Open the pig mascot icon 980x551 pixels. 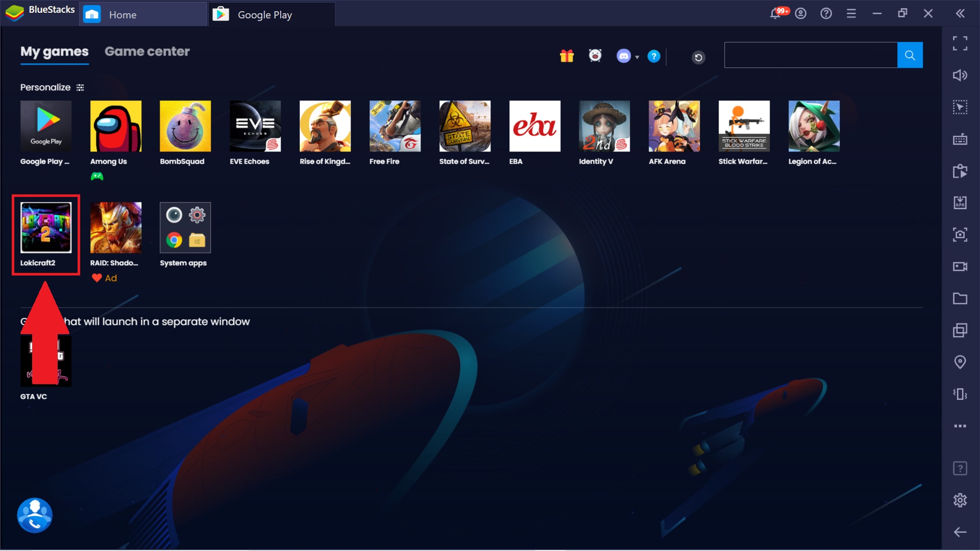595,56
